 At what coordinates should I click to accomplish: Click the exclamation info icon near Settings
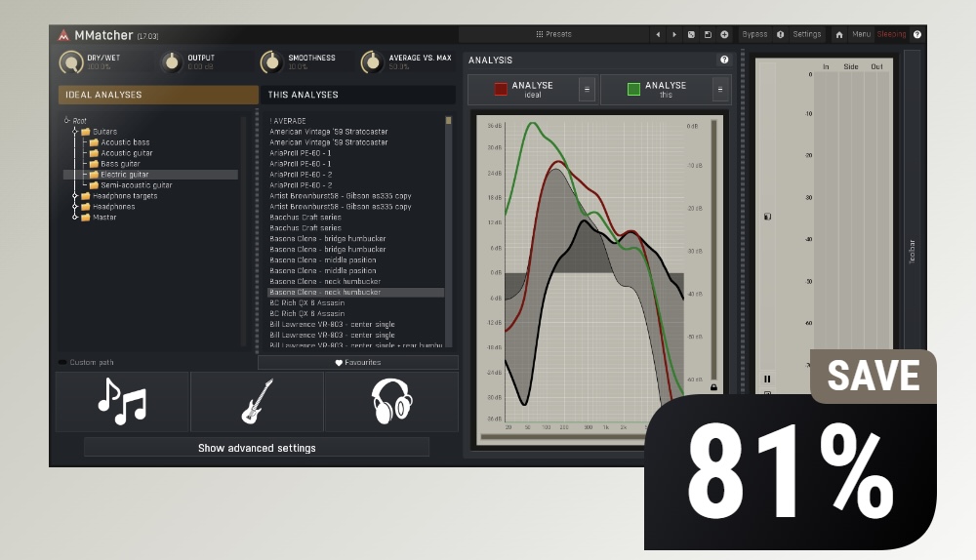point(781,35)
